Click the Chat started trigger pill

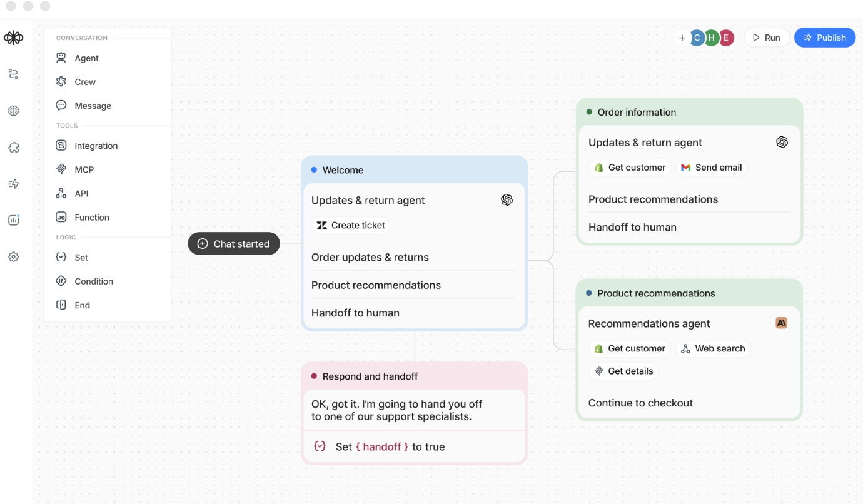click(x=234, y=243)
